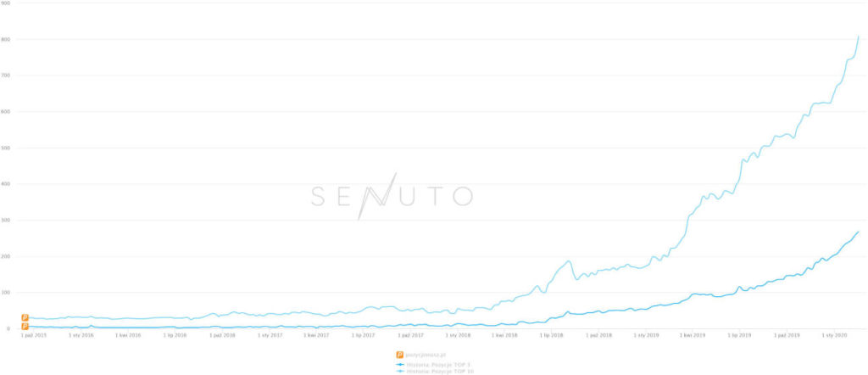This screenshot has width=868, height=375.
Task: Click the orange P marker on the TOP 10 line
Action: pos(25,317)
